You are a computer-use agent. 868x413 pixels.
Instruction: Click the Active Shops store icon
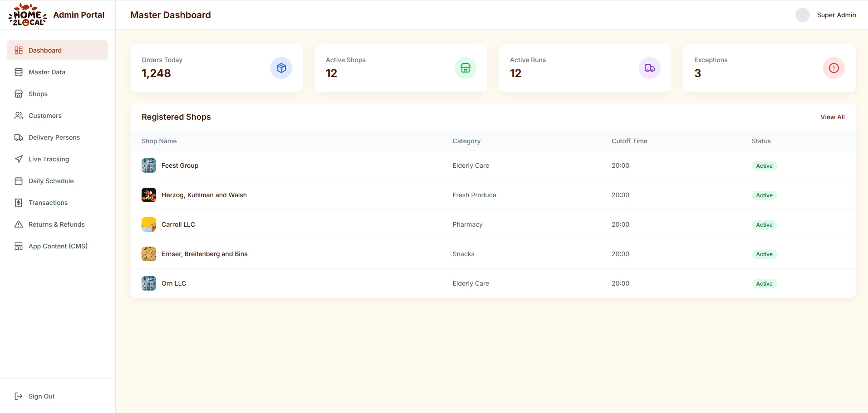click(x=466, y=68)
